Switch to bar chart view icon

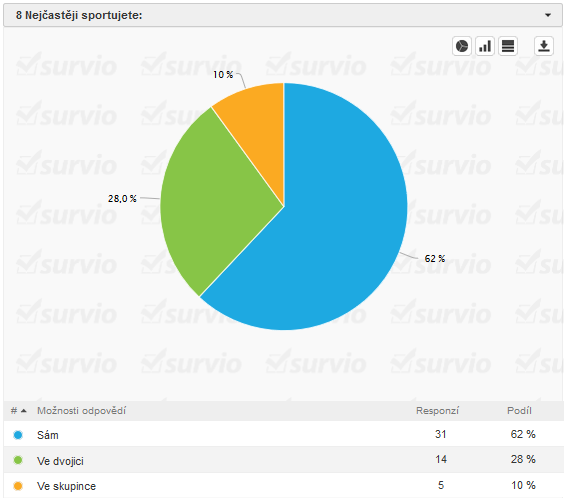(x=485, y=46)
